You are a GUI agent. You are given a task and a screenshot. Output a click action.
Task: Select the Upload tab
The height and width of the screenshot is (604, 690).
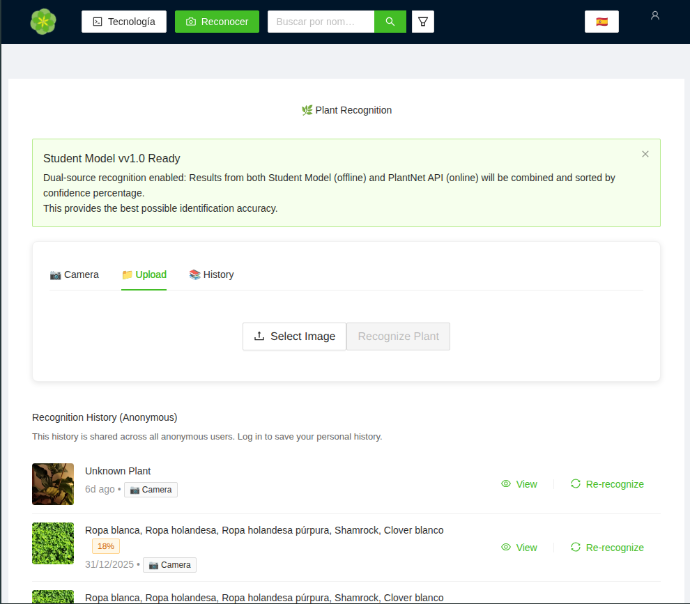144,275
